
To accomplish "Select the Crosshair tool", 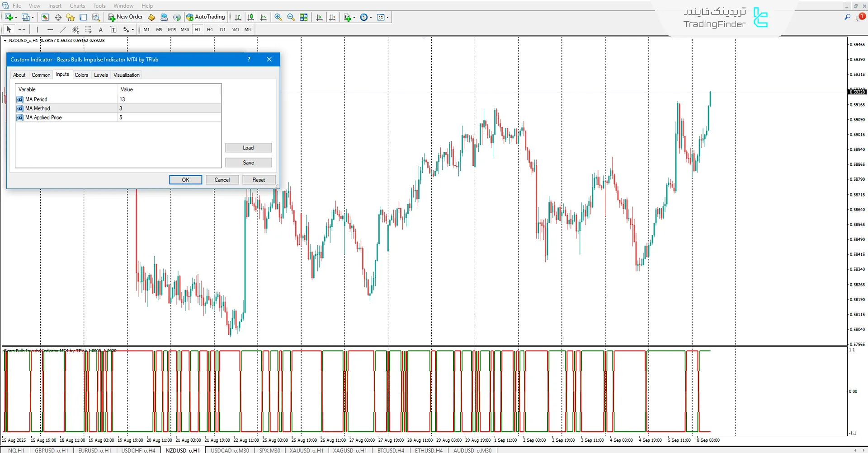I will coord(22,29).
